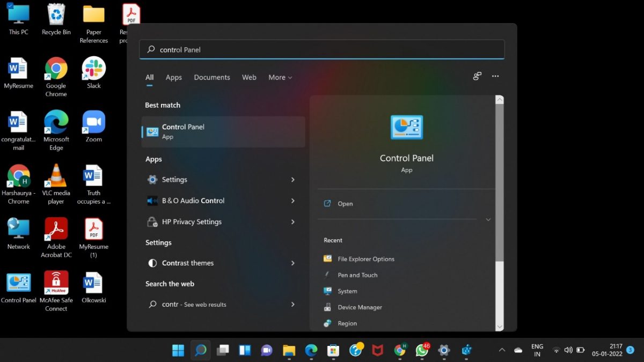Click Open under Control Panel
Screen dimensions: 644x362
[x=346, y=204]
